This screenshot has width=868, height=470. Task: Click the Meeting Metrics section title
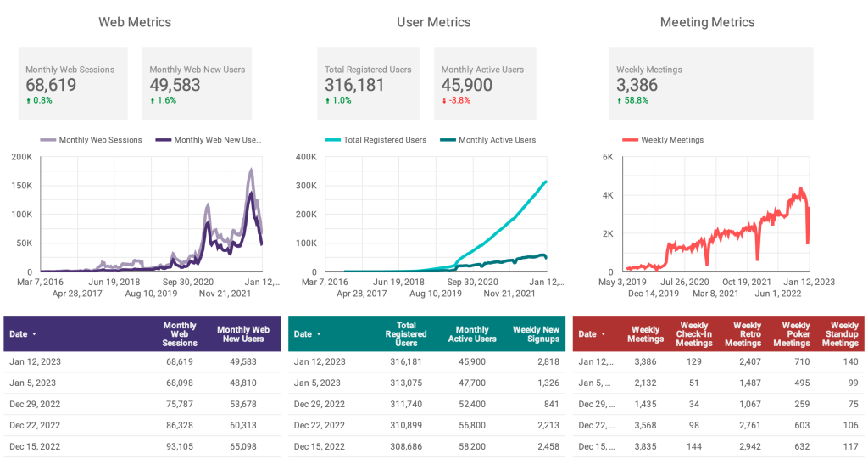point(708,22)
